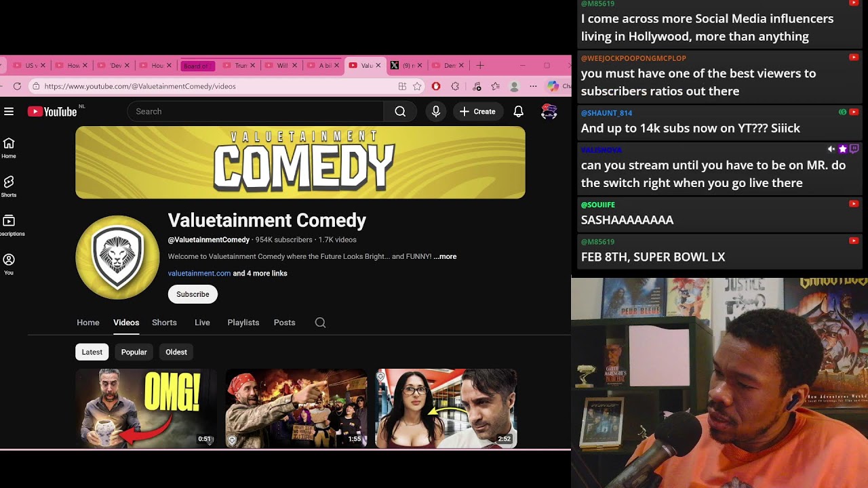Screen dimensions: 868x488
Task: Launch the Copilot icon in the toolbar
Action: (553, 86)
